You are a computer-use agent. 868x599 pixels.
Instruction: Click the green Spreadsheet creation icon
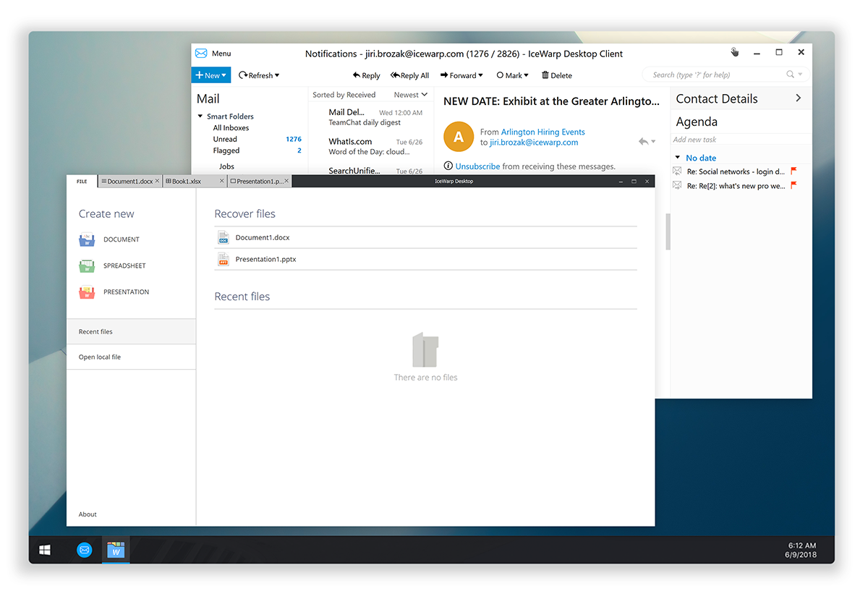pos(87,265)
